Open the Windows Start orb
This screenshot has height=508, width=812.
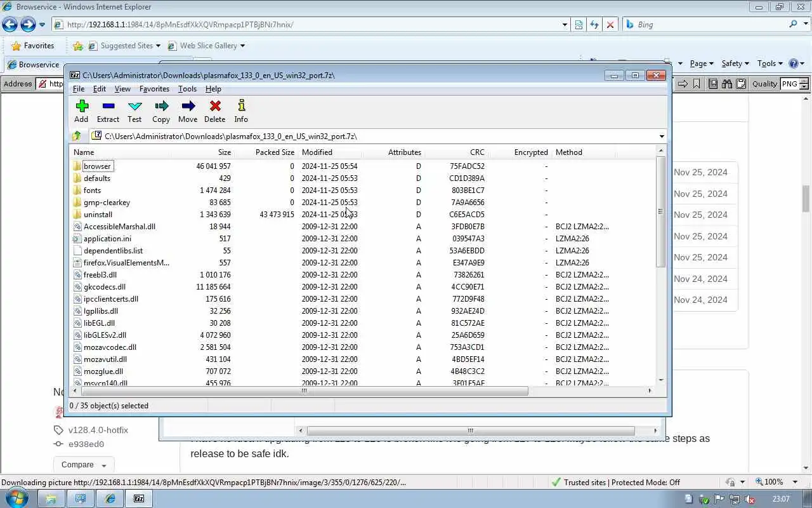17,498
